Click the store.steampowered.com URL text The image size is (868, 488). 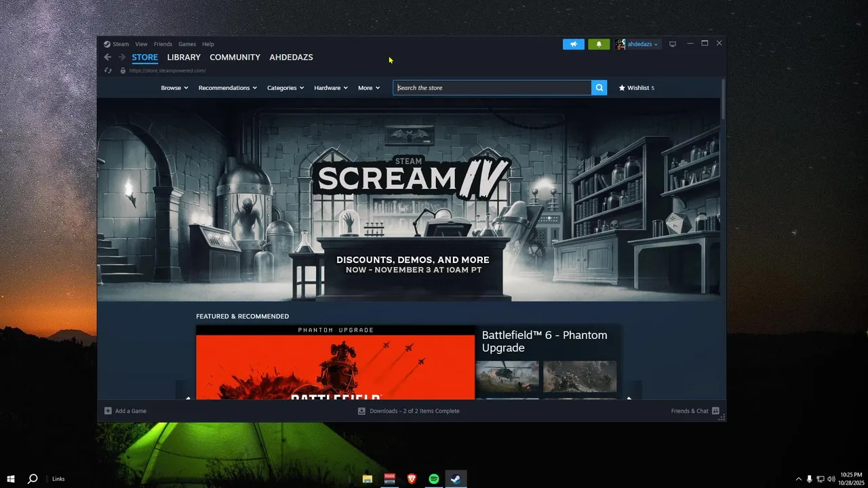tap(167, 70)
